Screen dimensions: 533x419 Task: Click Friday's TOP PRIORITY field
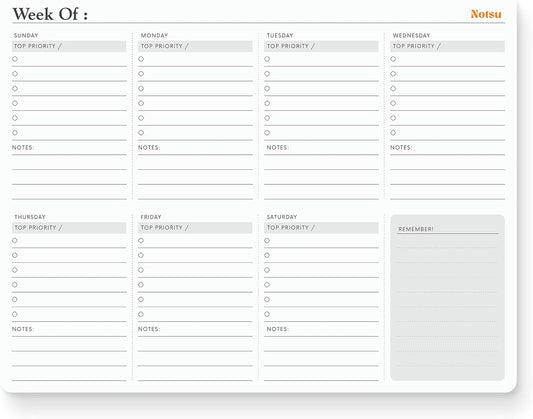195,228
